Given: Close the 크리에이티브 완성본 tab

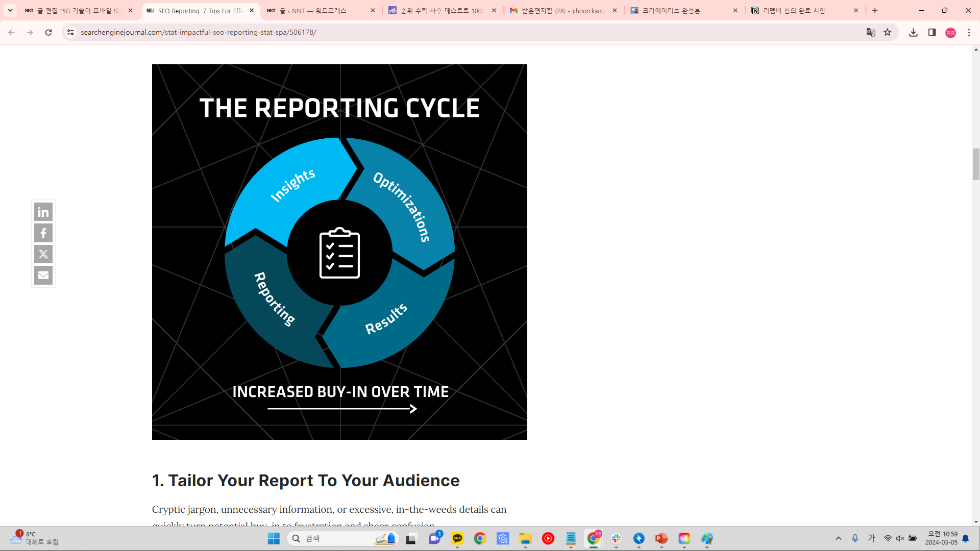Looking at the screenshot, I should [x=736, y=10].
